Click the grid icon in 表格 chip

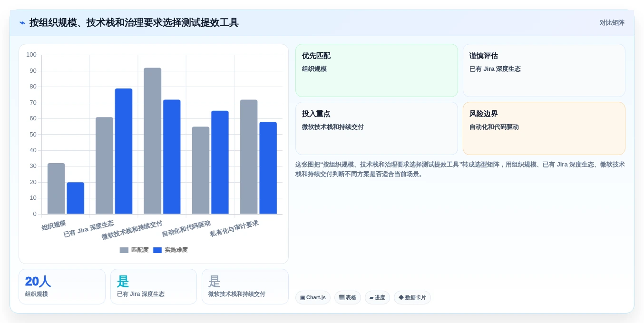click(342, 298)
